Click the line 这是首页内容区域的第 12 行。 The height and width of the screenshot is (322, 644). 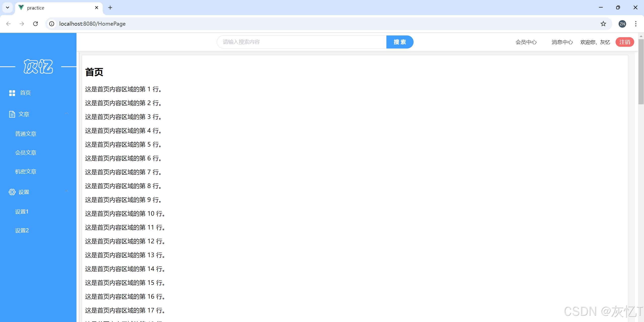tap(125, 241)
